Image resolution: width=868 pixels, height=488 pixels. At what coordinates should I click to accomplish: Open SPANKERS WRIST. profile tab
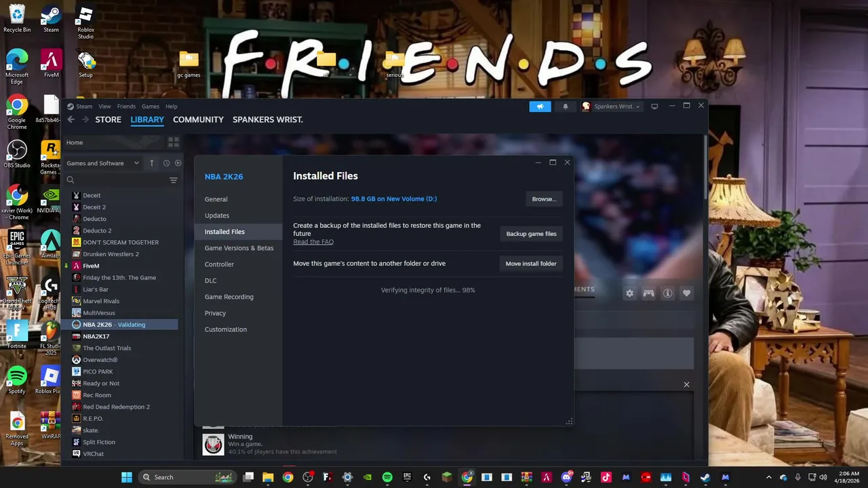tap(268, 119)
